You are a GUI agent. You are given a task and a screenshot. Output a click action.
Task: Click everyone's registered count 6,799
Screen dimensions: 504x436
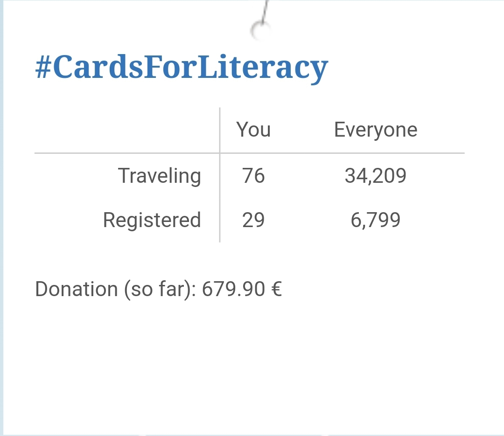375,221
